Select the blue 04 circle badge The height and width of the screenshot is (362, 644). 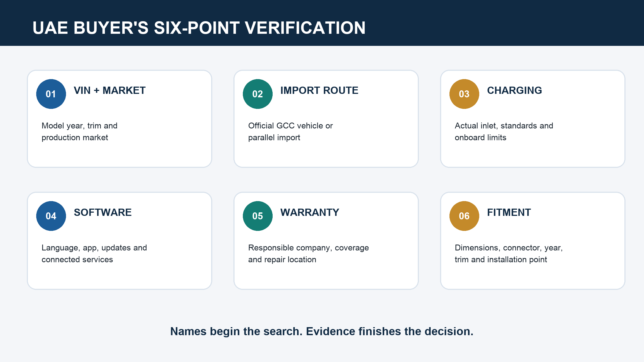51,216
